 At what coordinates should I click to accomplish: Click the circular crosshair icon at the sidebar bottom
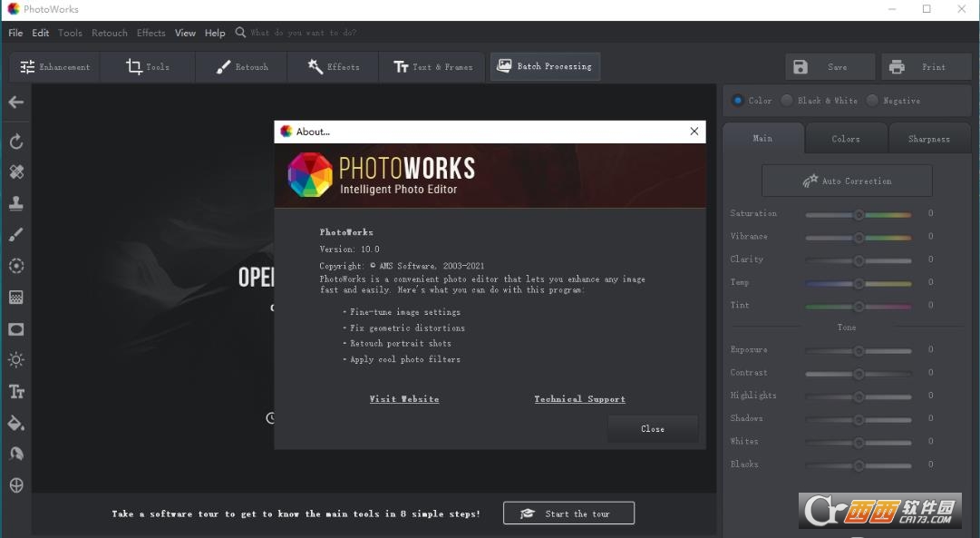click(x=16, y=484)
